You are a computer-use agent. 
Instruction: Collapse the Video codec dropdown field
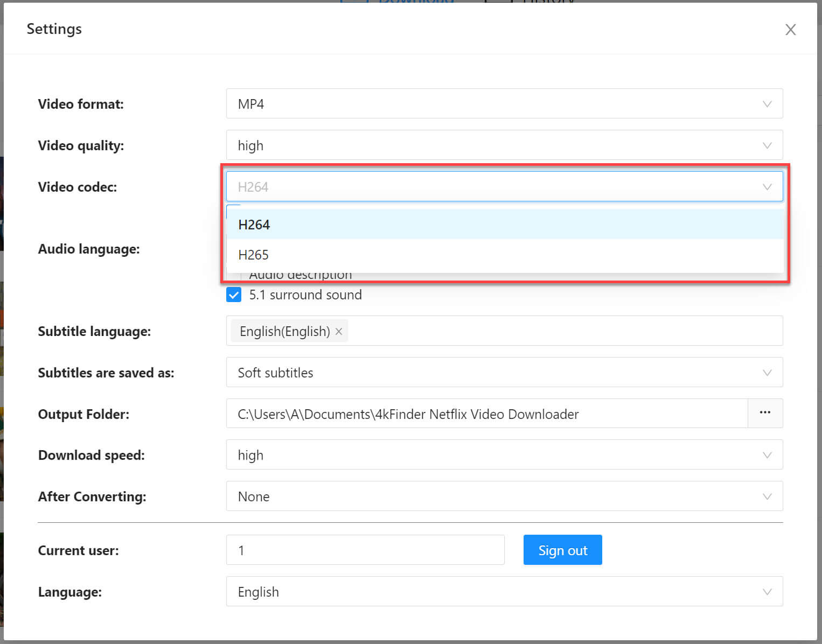[x=504, y=186]
